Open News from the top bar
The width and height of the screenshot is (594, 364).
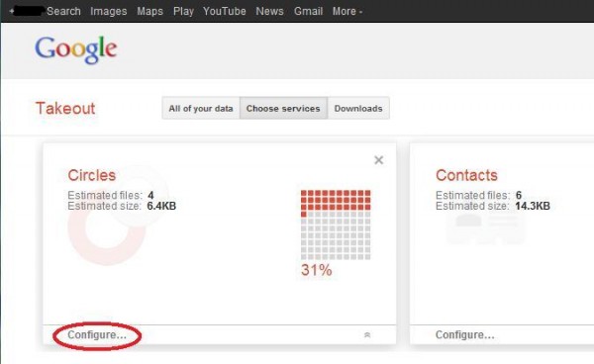click(269, 11)
